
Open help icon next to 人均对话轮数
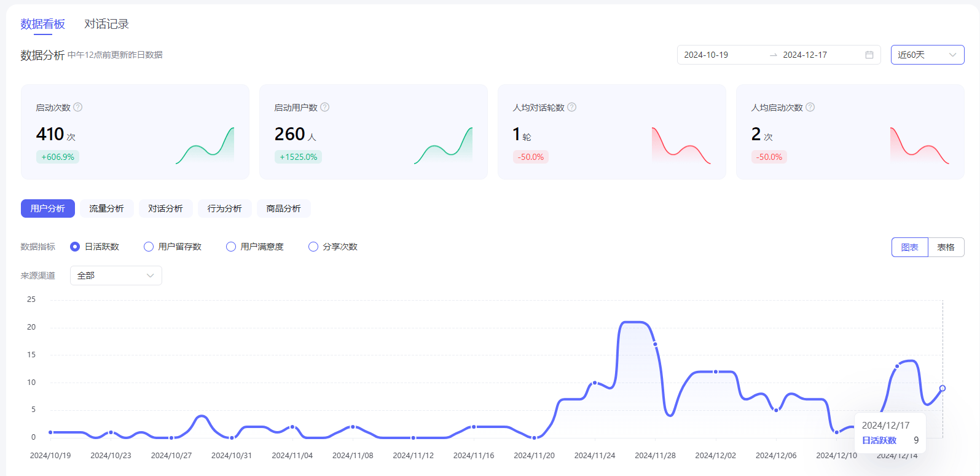(572, 107)
